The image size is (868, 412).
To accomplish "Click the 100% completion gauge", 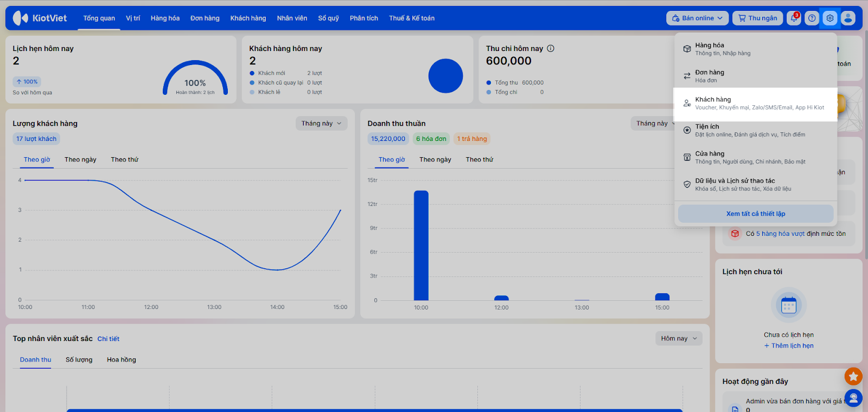I will coord(195,78).
